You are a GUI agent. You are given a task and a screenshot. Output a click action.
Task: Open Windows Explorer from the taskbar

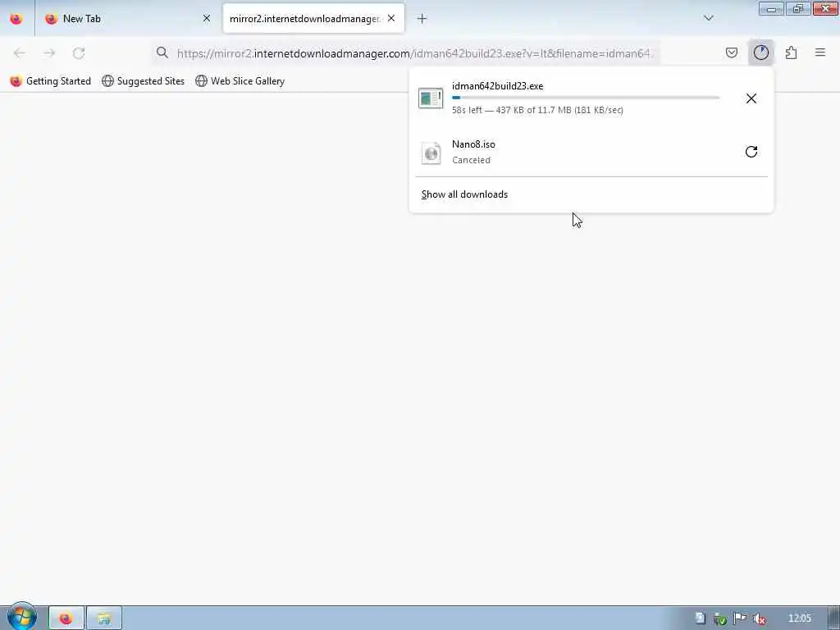click(104, 619)
